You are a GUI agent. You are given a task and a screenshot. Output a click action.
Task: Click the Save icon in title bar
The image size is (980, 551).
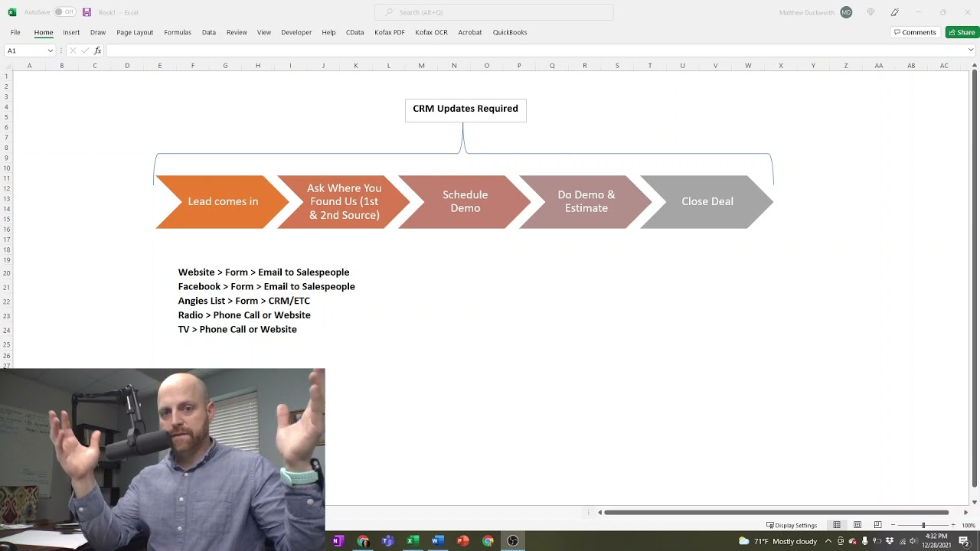click(87, 12)
